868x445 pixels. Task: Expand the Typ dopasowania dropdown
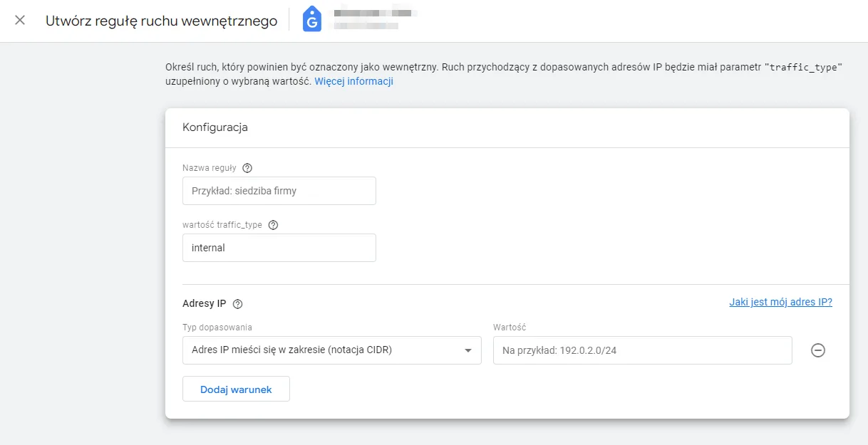click(332, 350)
